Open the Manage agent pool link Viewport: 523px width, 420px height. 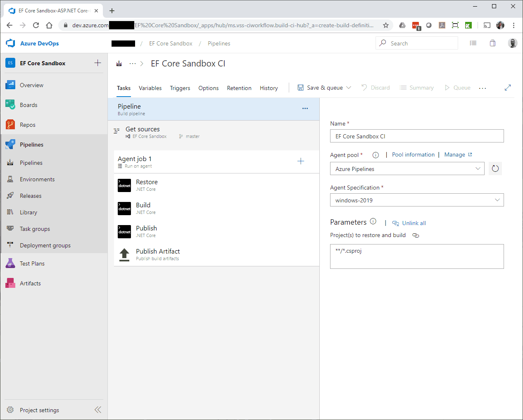454,154
